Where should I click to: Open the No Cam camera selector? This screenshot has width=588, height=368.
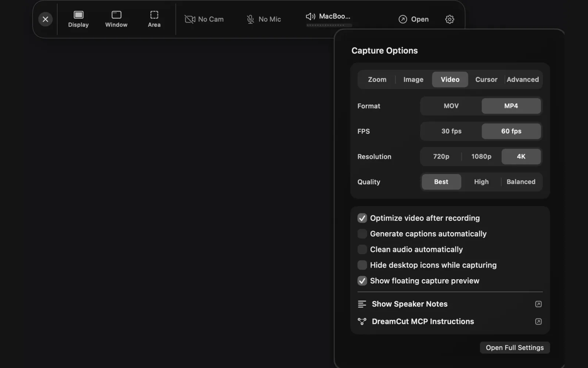[204, 19]
